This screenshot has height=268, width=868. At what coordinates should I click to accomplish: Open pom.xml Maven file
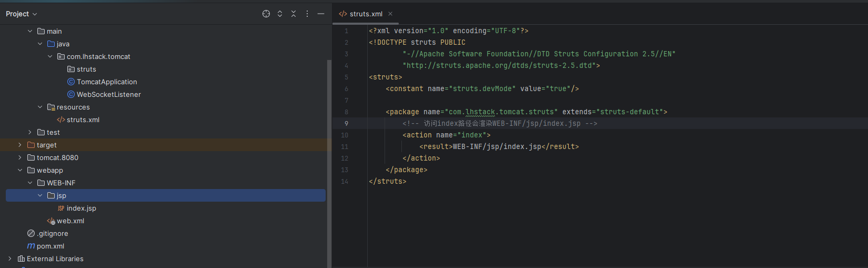[50, 246]
